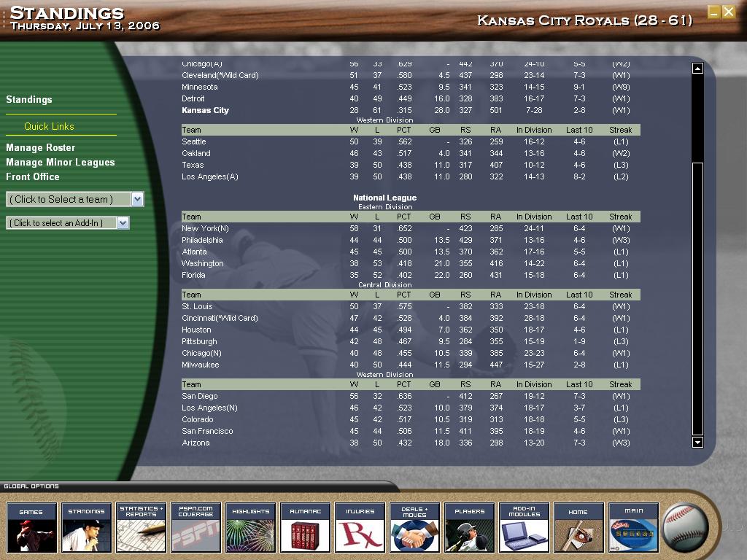Select Cleveland(*Wild Card) team name
The width and height of the screenshot is (747, 560).
coord(220,75)
